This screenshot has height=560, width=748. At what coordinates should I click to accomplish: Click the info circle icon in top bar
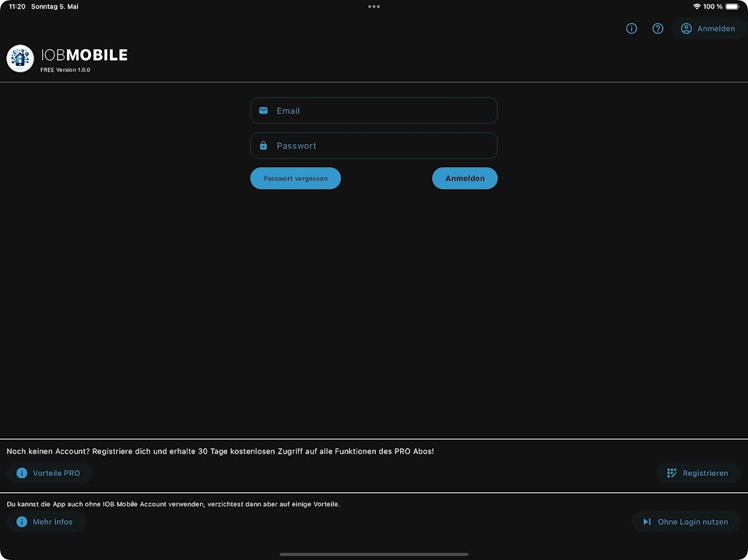[x=631, y=29]
